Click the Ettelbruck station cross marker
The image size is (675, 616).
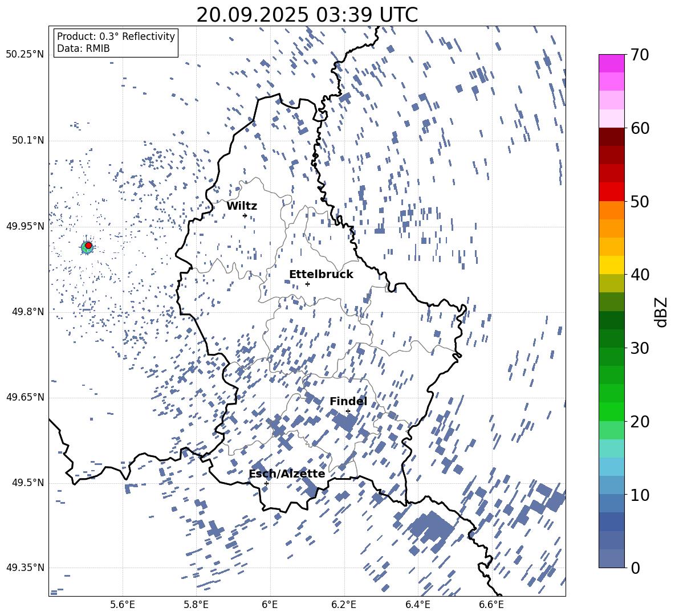pos(307,284)
